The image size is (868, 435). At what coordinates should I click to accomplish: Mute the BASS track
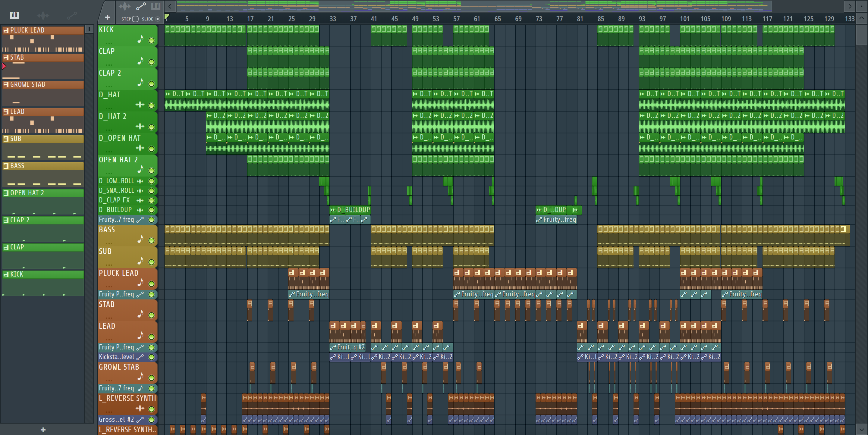click(152, 240)
